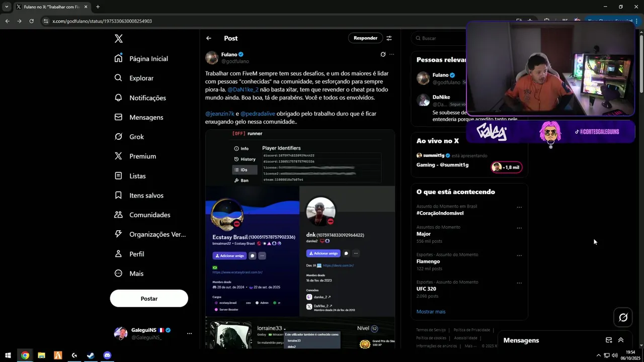644x362 pixels.
Task: Open site information icon in address bar
Action: pos(46,21)
